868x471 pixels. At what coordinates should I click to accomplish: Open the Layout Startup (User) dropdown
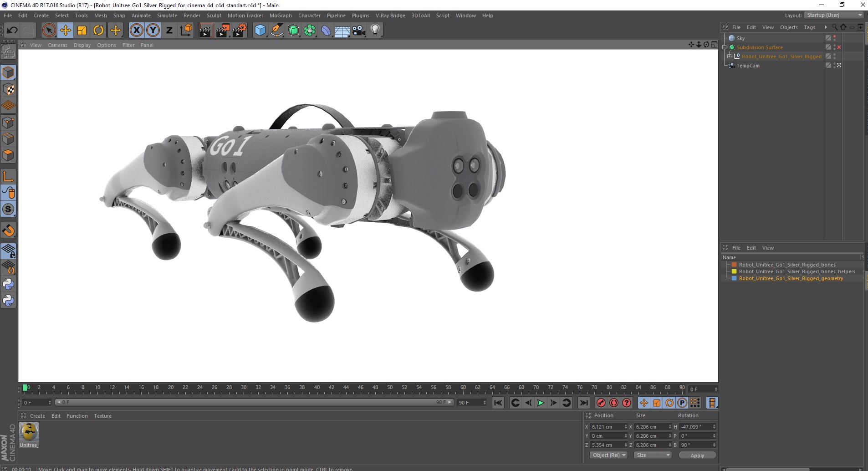tap(834, 15)
